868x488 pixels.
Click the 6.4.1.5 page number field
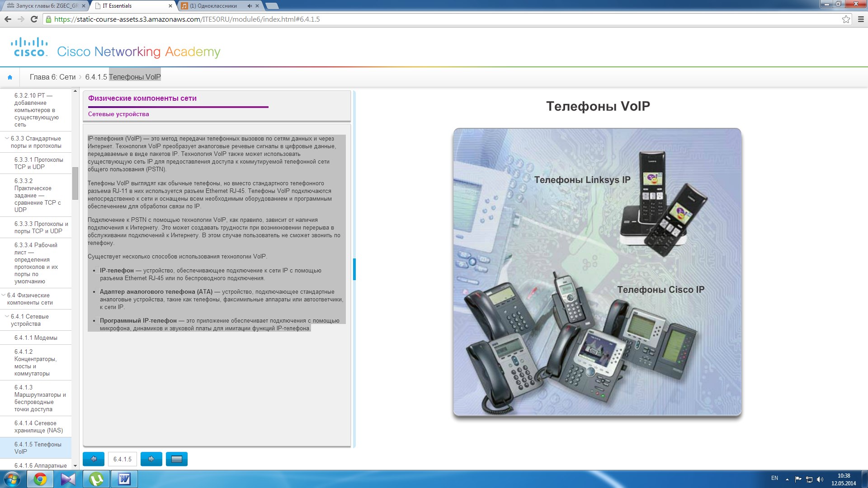click(123, 459)
